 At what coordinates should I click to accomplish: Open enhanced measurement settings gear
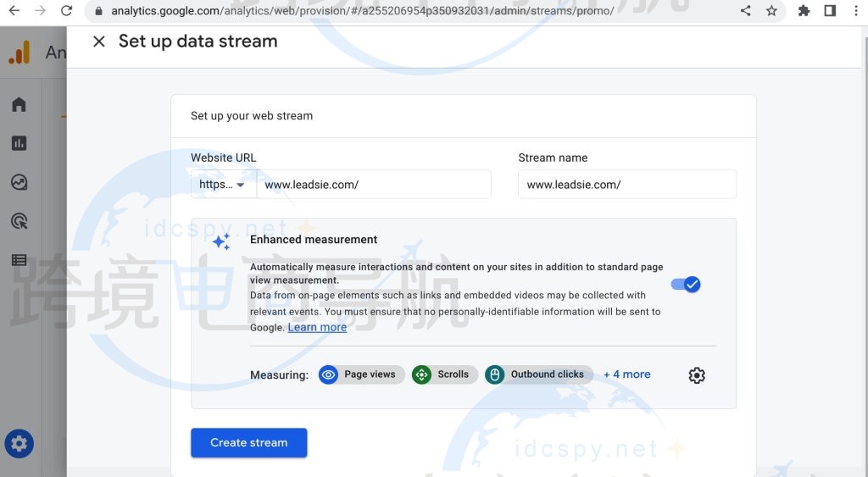pos(696,375)
